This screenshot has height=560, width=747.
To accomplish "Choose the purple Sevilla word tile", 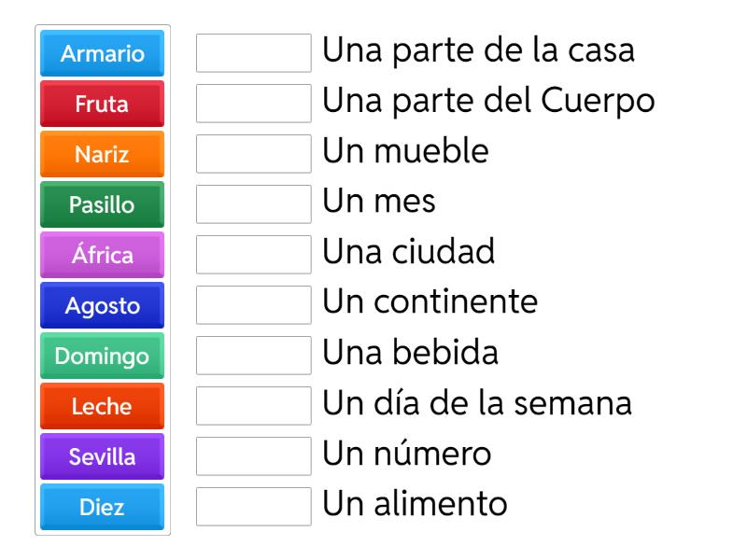I will tap(102, 456).
